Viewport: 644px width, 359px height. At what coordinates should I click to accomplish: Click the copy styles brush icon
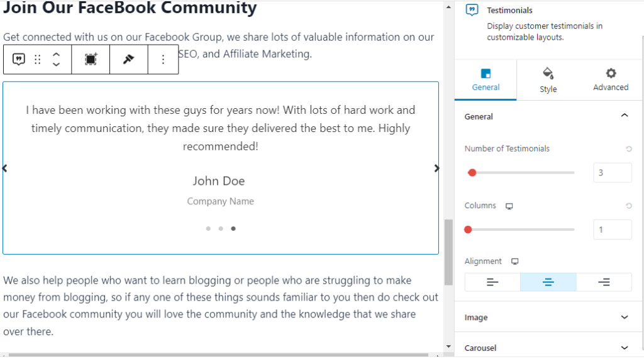point(128,60)
